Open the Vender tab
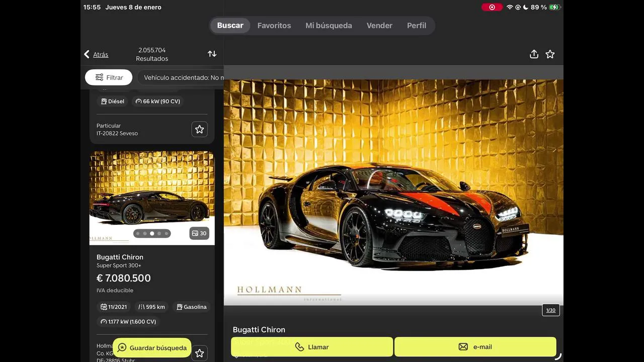 379,25
